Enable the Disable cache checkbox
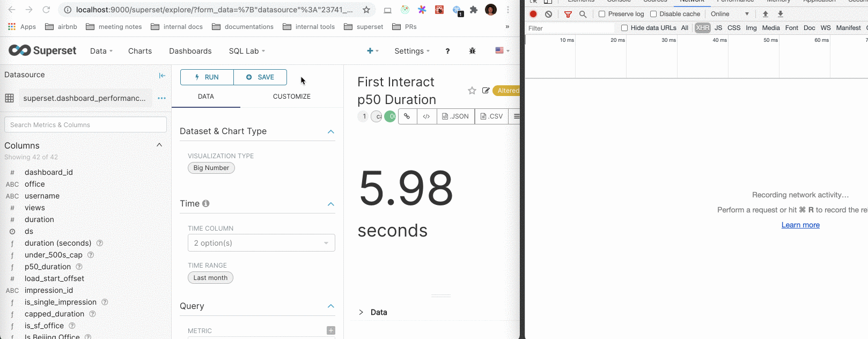Viewport: 868px width, 339px height. (653, 14)
